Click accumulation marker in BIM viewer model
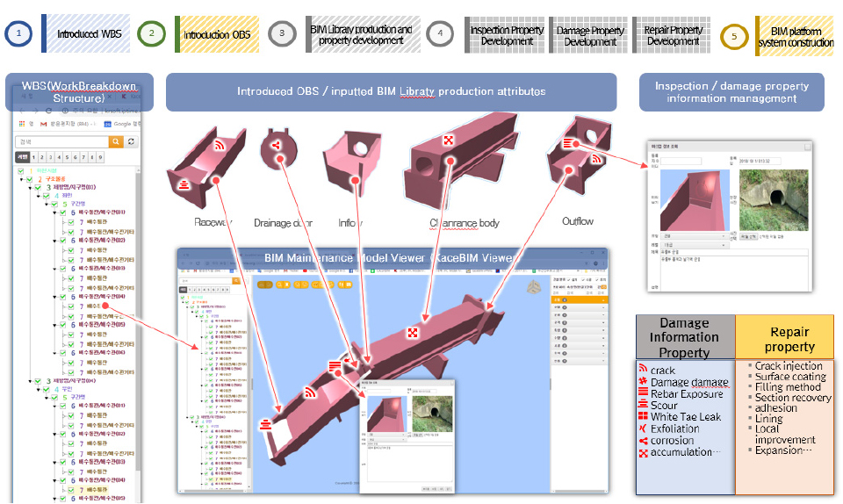Viewport: 843px width, 504px height. pos(413,333)
